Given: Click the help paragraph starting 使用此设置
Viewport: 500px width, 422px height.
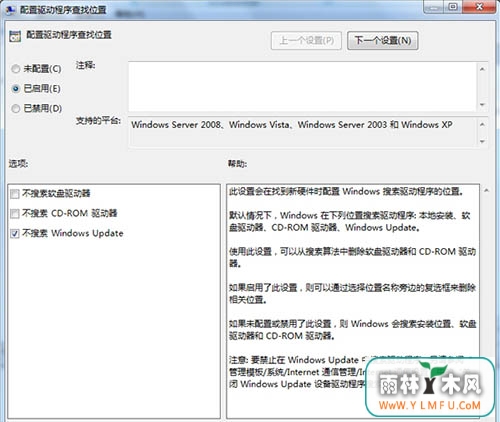Looking at the screenshot, I should pos(352,257).
